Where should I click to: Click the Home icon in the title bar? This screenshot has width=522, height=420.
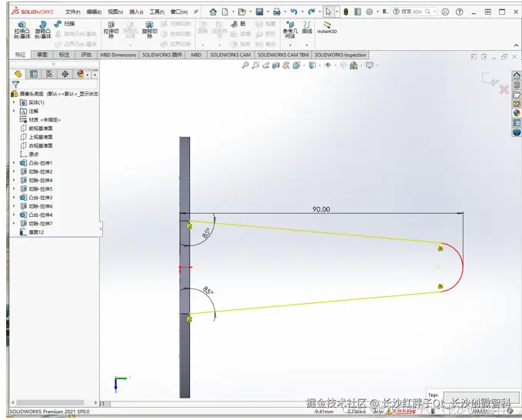pos(213,12)
